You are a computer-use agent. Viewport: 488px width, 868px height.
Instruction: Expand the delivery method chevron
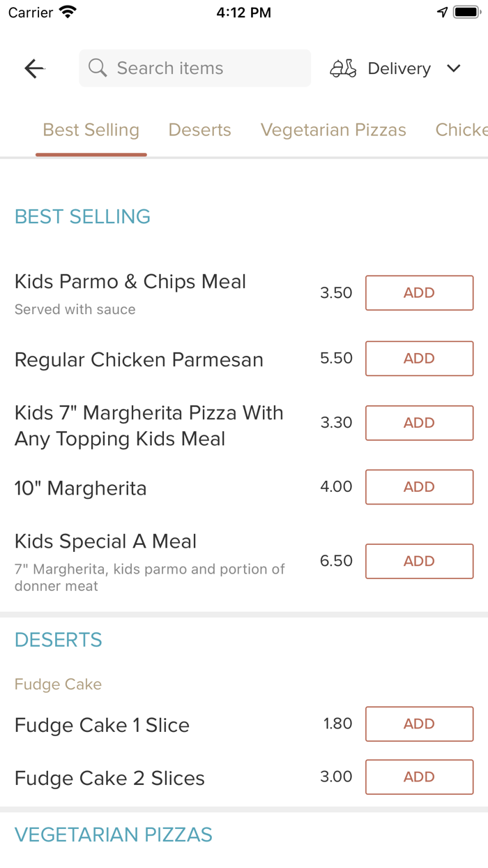(454, 68)
